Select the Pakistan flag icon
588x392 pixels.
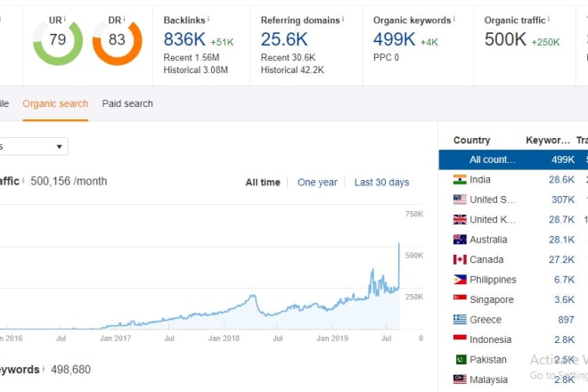click(461, 360)
